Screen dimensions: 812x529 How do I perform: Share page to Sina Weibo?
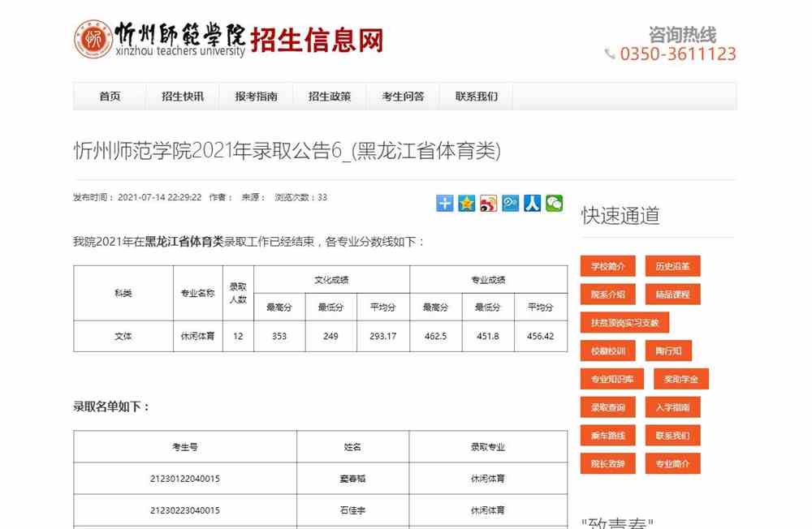(x=488, y=204)
